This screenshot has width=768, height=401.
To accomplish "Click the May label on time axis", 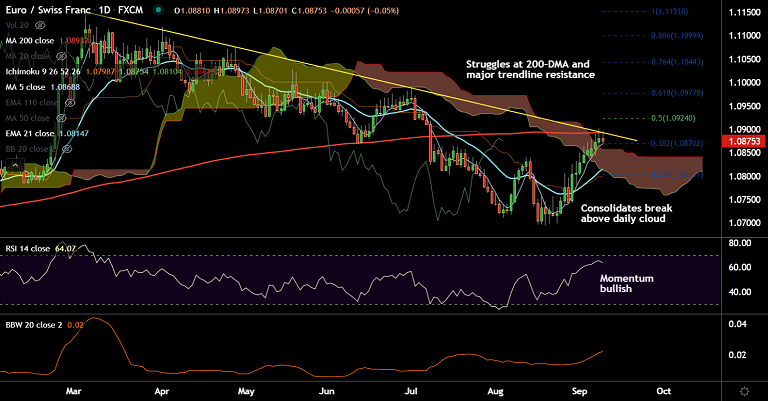I will (246, 391).
